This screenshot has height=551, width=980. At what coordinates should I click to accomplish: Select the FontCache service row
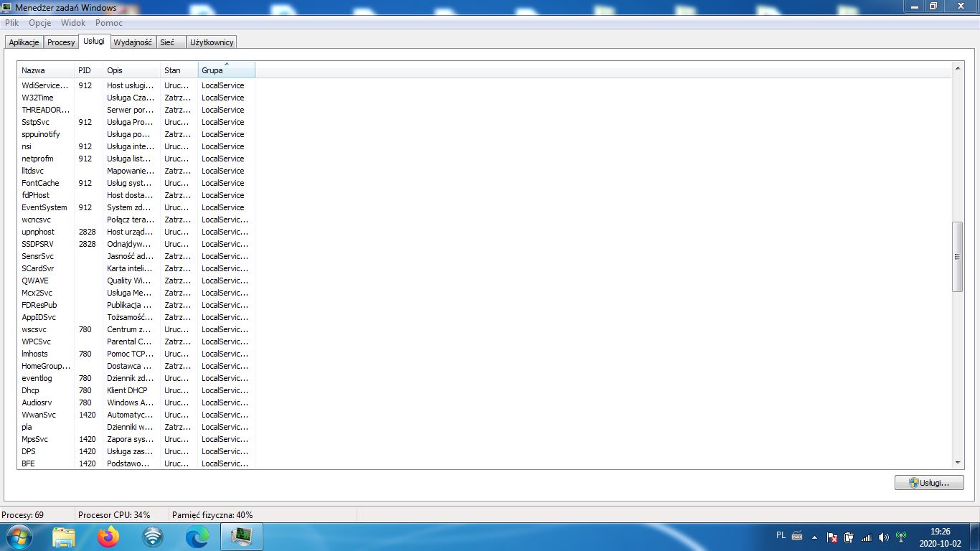click(x=41, y=183)
